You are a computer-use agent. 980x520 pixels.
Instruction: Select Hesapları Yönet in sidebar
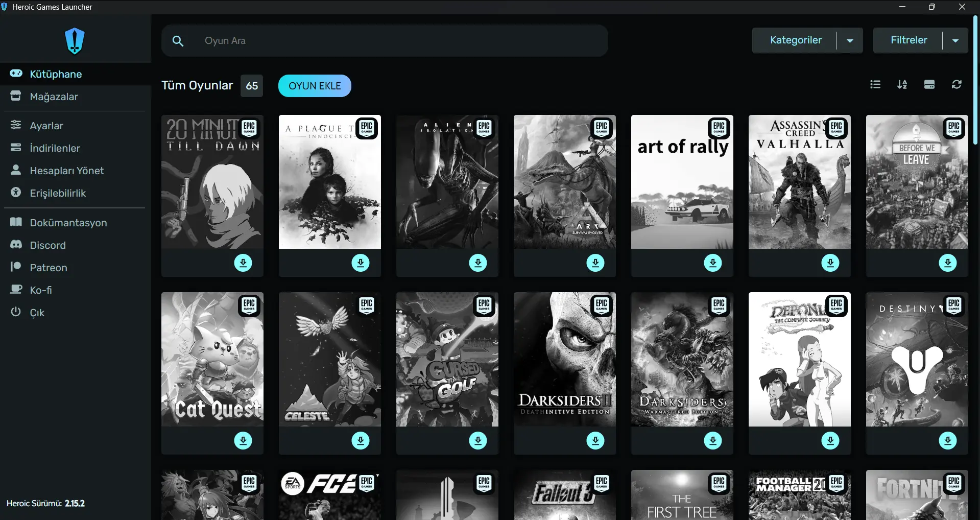(x=76, y=171)
